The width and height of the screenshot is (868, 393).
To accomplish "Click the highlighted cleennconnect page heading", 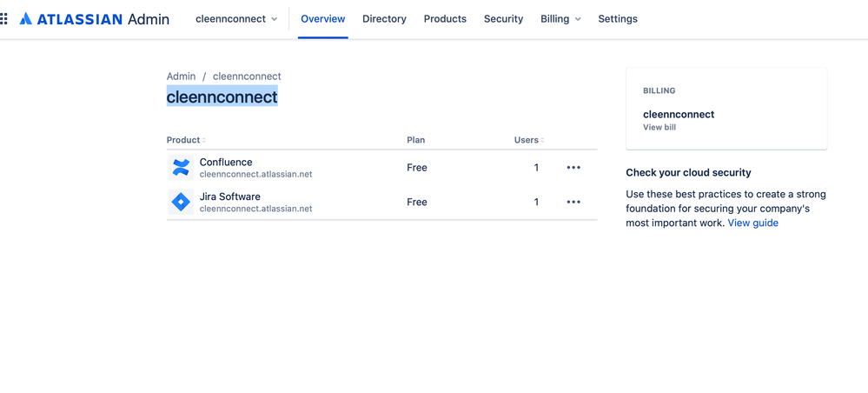I will [x=222, y=97].
